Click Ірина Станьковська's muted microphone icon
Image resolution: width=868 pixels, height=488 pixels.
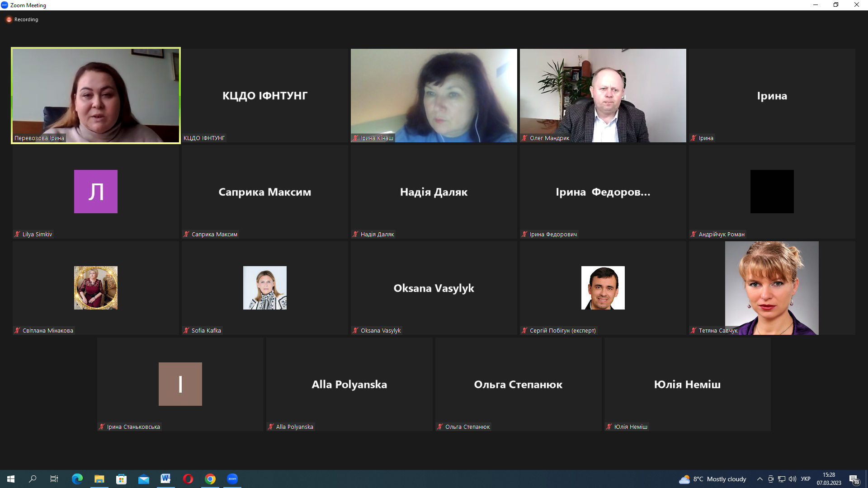point(102,427)
